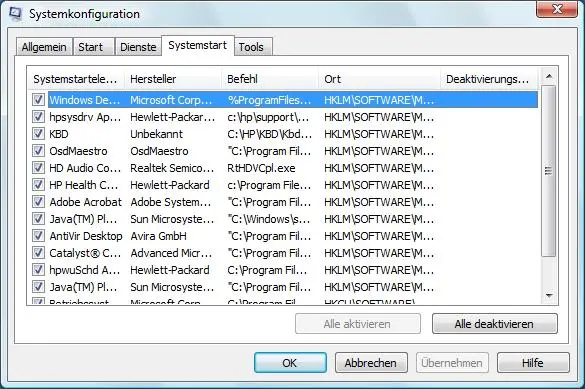
Task: Click the Systemkonfiguration title bar icon
Action: 15,14
